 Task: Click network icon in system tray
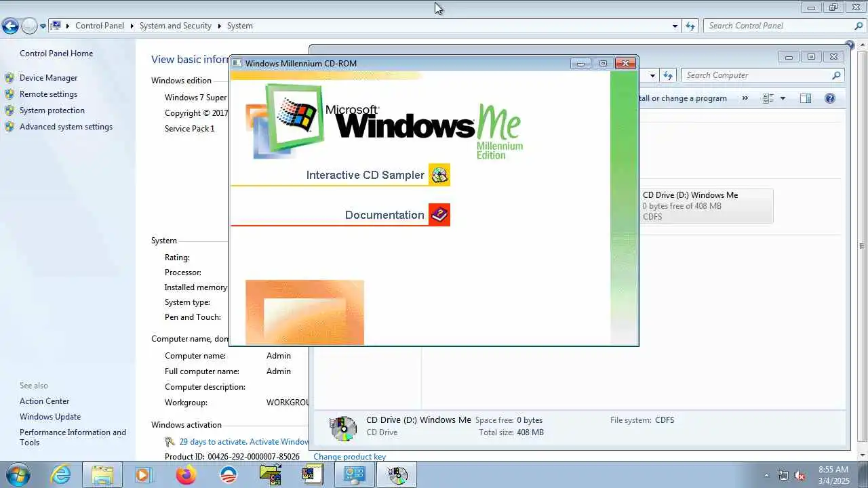tap(783, 475)
